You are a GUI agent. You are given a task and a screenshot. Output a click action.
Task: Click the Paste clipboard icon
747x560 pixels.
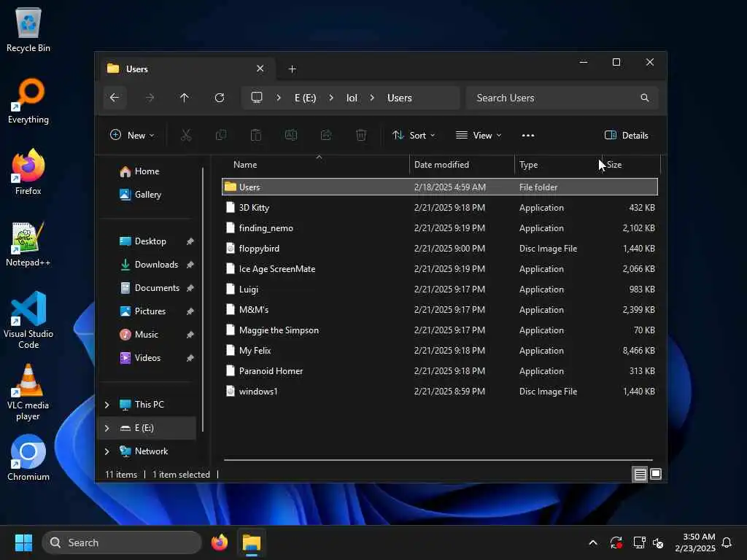[256, 135]
